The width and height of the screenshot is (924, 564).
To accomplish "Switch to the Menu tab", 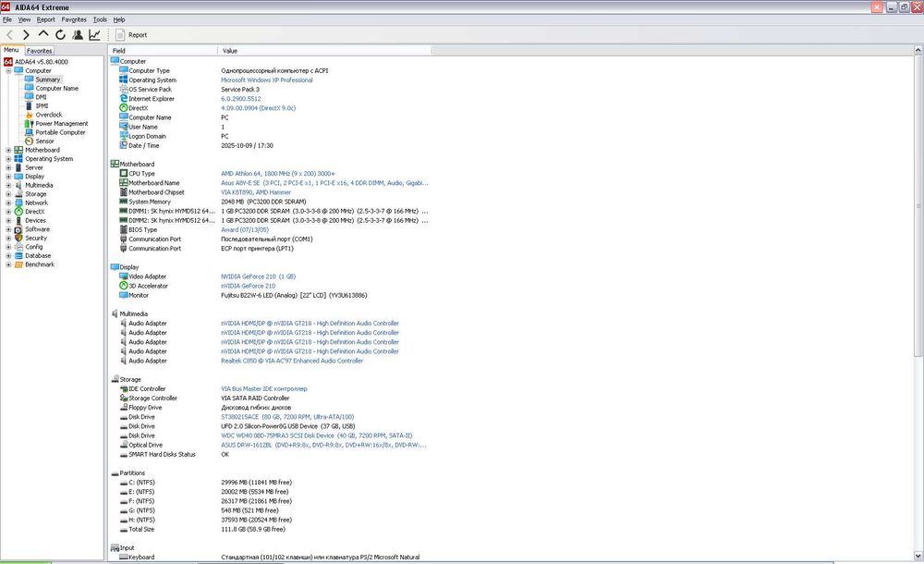I will click(x=11, y=50).
